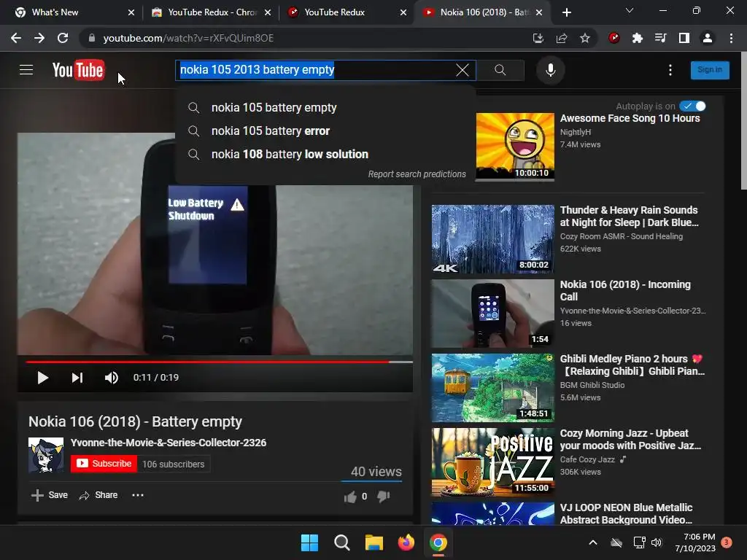This screenshot has width=747, height=560.
Task: Select suggestion 'nokia 105 battery empty'
Action: pyautogui.click(x=326, y=108)
